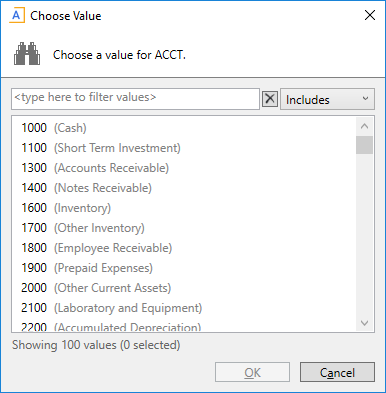The height and width of the screenshot is (393, 386).
Task: Open the Includes filter mode dropdown
Action: [x=327, y=99]
